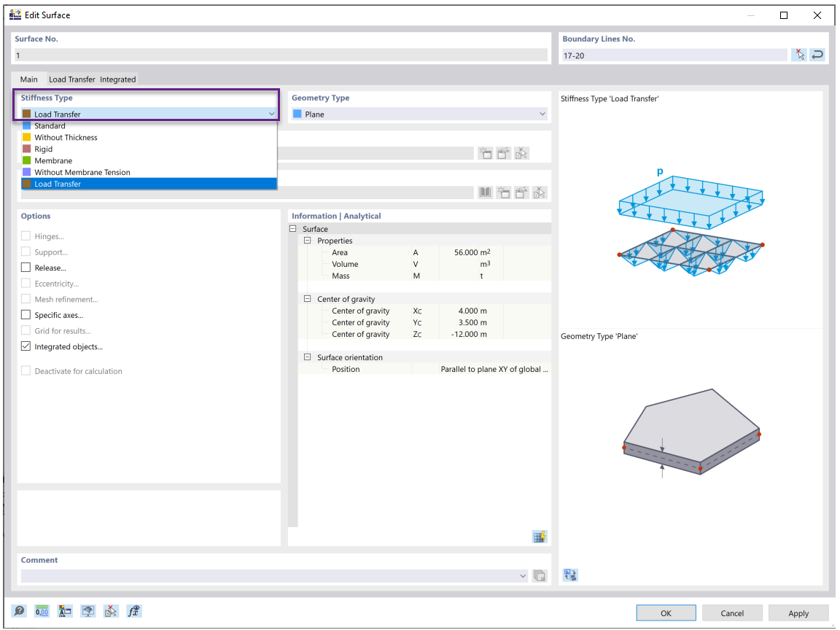Select Without Thickness from the list
Screen dimensions: 840x630
click(x=149, y=138)
